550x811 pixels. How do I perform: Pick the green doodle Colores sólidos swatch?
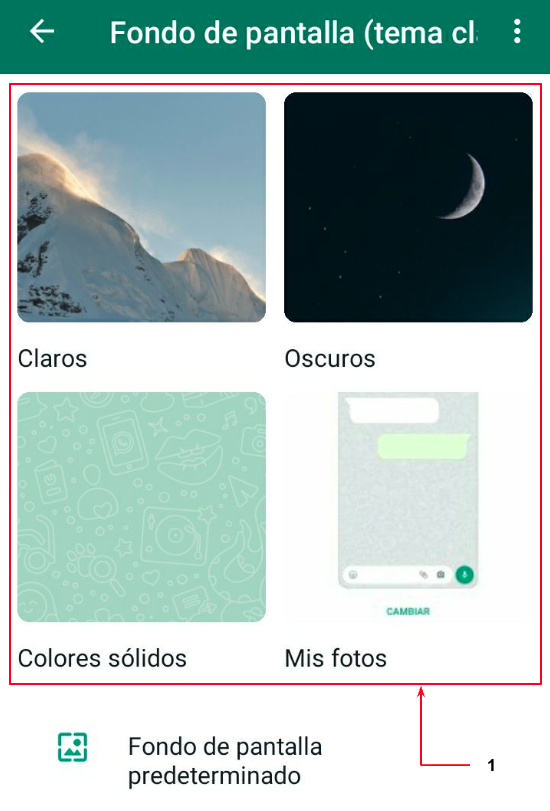coord(141,507)
